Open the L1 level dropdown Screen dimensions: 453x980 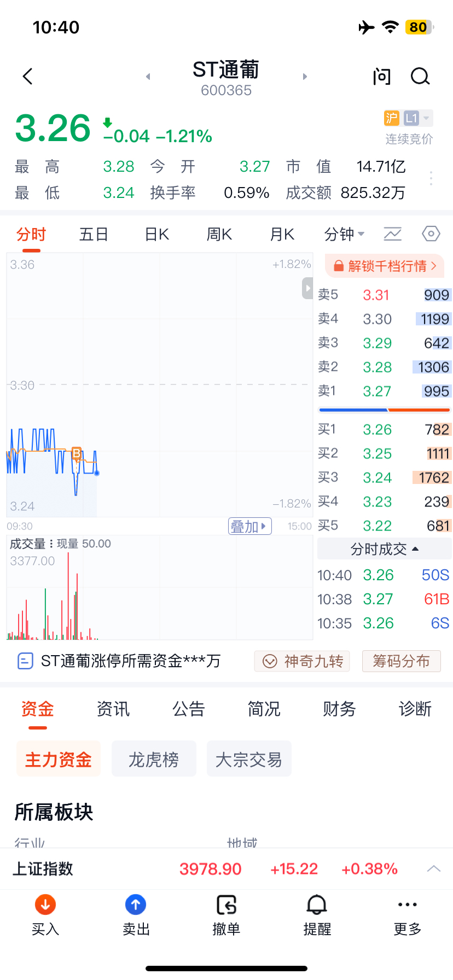pos(418,118)
